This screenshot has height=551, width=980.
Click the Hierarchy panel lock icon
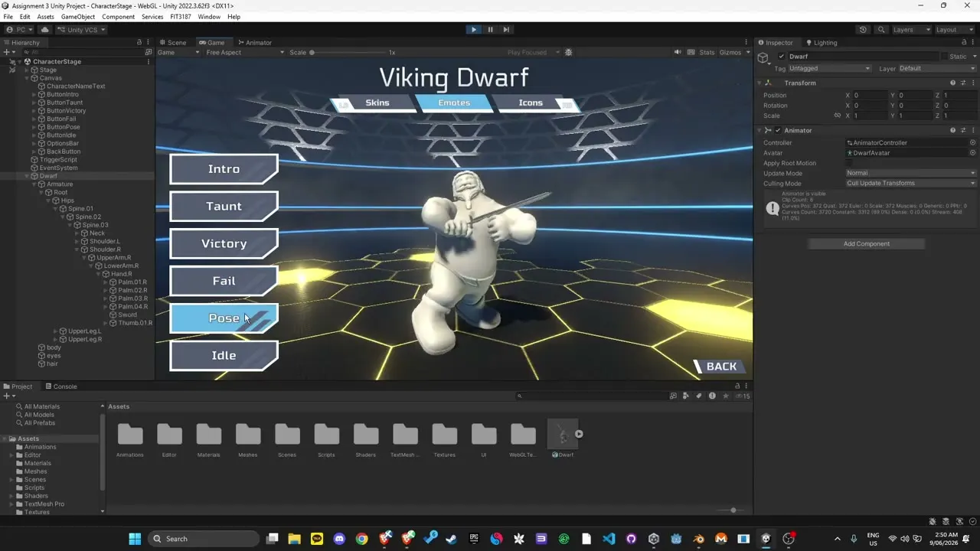pos(139,43)
